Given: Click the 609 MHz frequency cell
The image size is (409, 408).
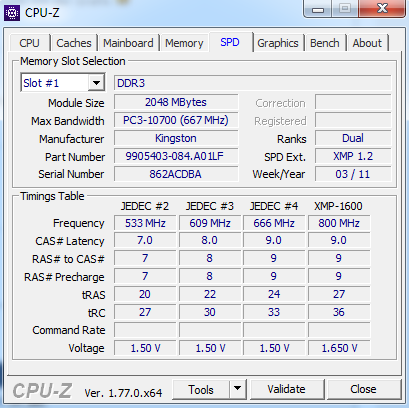Looking at the screenshot, I should (x=210, y=223).
